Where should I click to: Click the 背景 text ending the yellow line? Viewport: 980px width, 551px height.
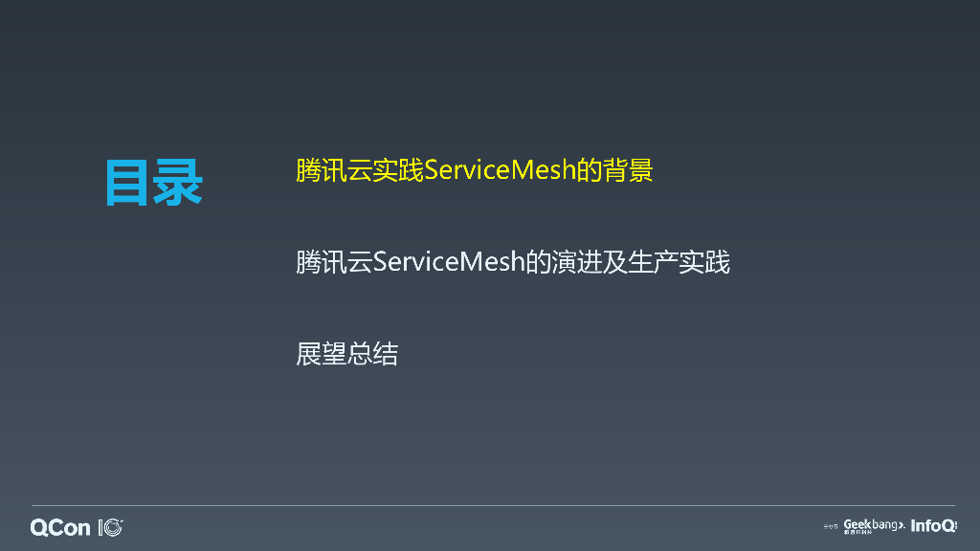[x=628, y=170]
